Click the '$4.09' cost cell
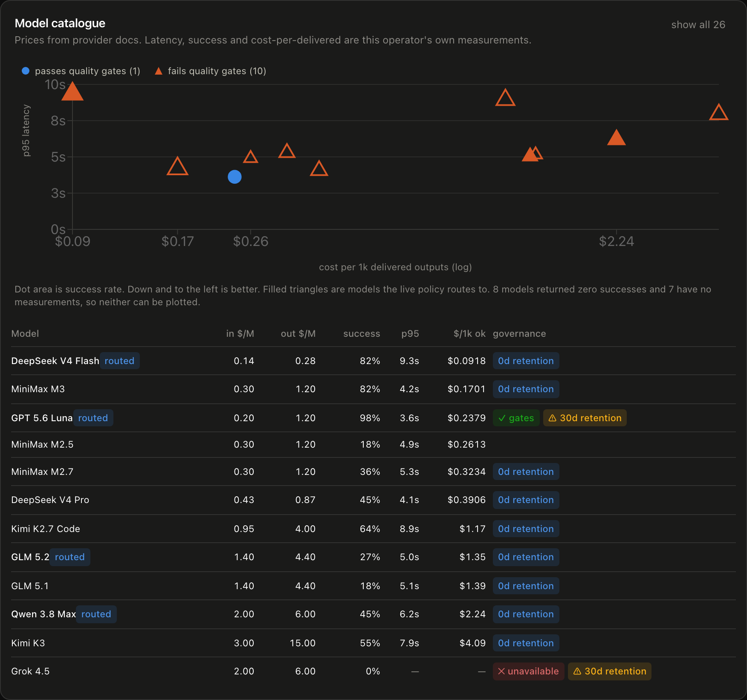747x700 pixels. 472,643
